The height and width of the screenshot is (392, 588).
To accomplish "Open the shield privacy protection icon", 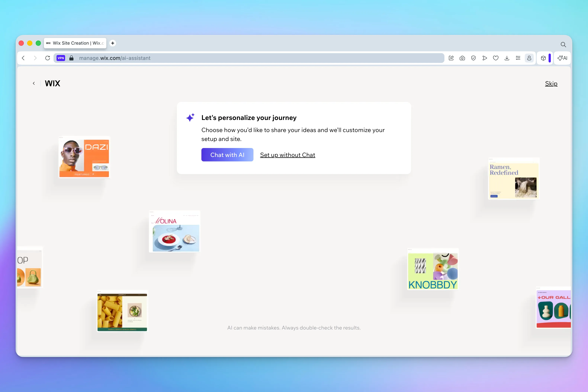I will coord(473,58).
